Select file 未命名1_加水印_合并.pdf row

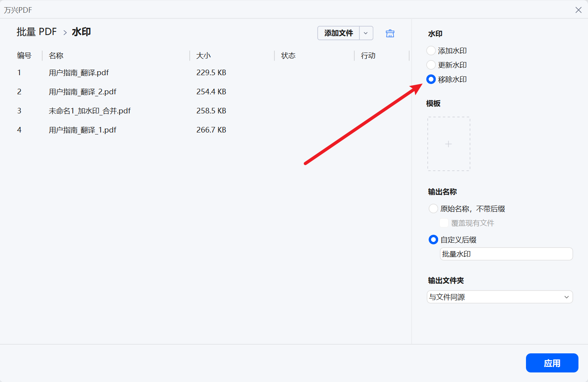pos(89,111)
